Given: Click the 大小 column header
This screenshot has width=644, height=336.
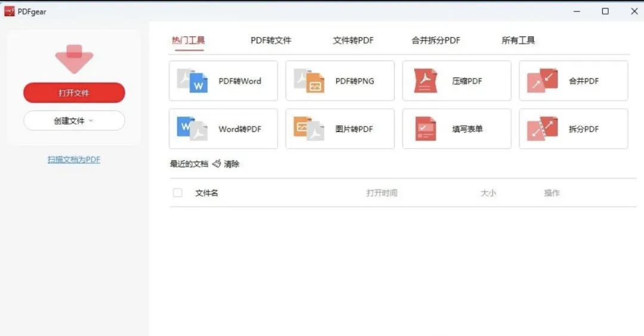Looking at the screenshot, I should 488,193.
